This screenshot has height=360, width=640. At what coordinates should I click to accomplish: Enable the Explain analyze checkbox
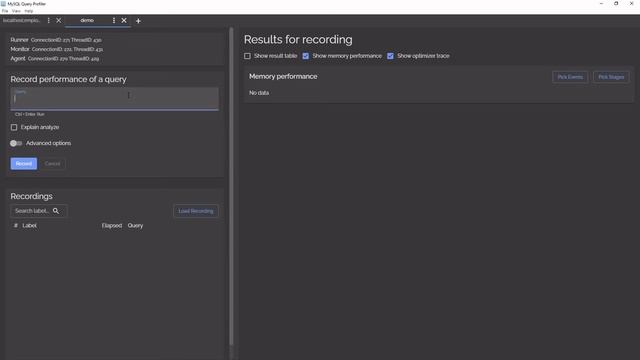pyautogui.click(x=14, y=127)
